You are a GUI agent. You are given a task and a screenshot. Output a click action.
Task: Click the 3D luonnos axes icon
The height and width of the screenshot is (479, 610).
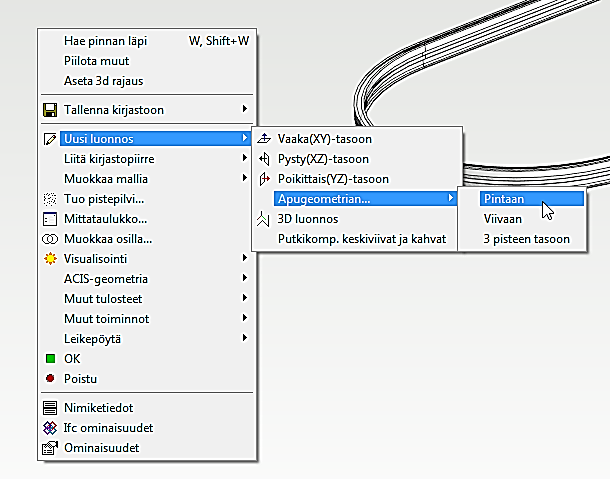263,219
